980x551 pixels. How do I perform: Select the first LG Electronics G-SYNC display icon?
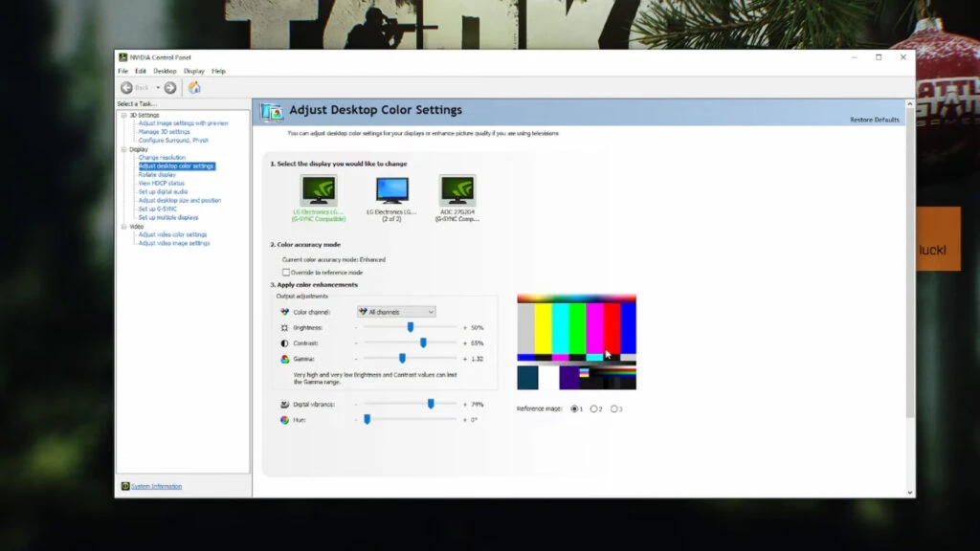318,190
